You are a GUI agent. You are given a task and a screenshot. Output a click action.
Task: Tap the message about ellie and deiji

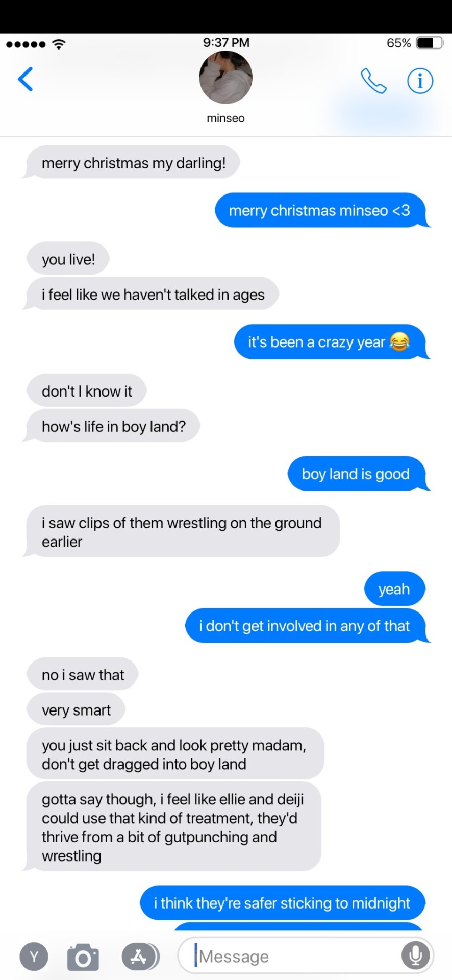(172, 827)
